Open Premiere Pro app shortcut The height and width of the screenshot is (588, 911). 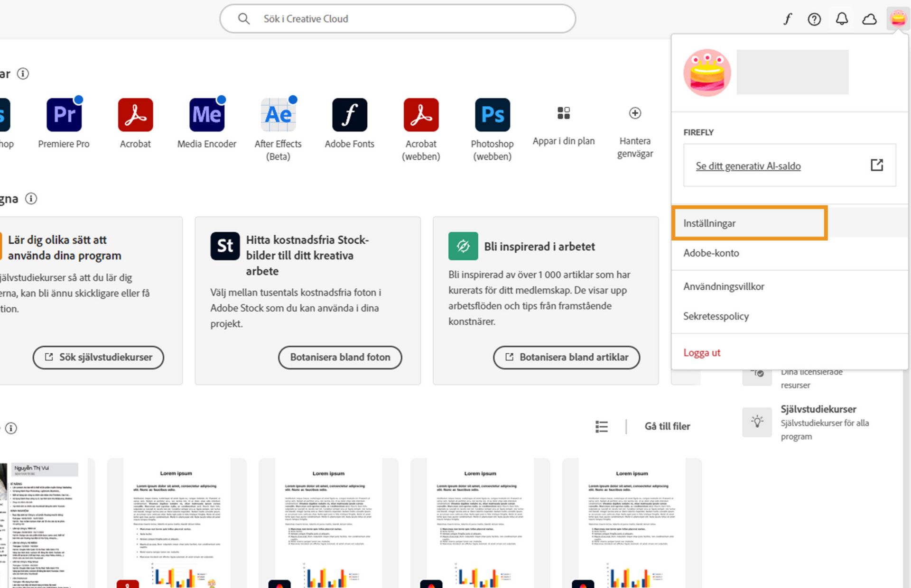64,115
